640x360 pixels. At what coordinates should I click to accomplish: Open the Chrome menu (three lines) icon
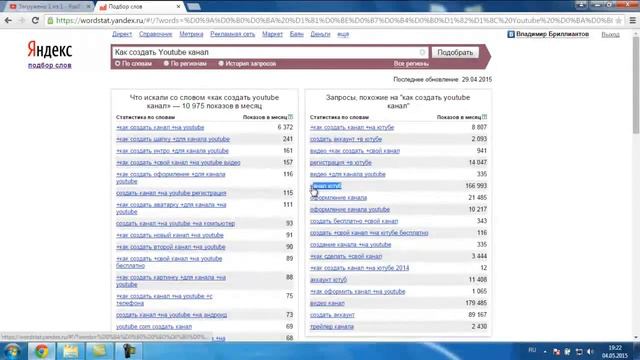coord(632,20)
